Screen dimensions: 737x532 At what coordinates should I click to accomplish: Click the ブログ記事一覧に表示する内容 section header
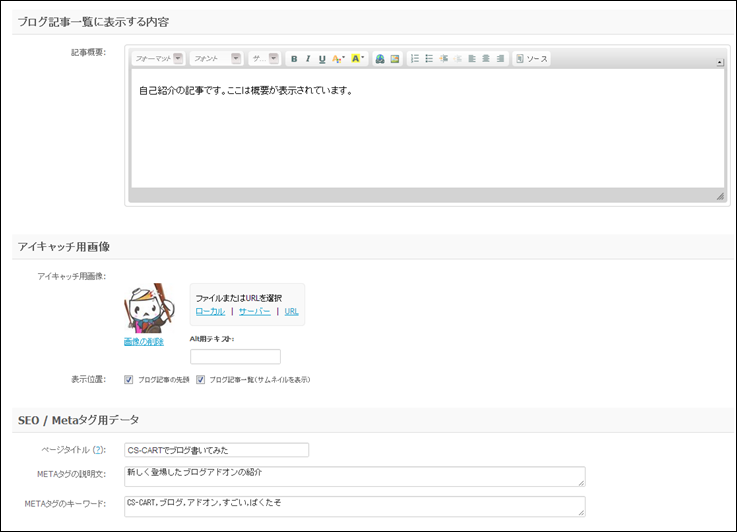(x=93, y=22)
